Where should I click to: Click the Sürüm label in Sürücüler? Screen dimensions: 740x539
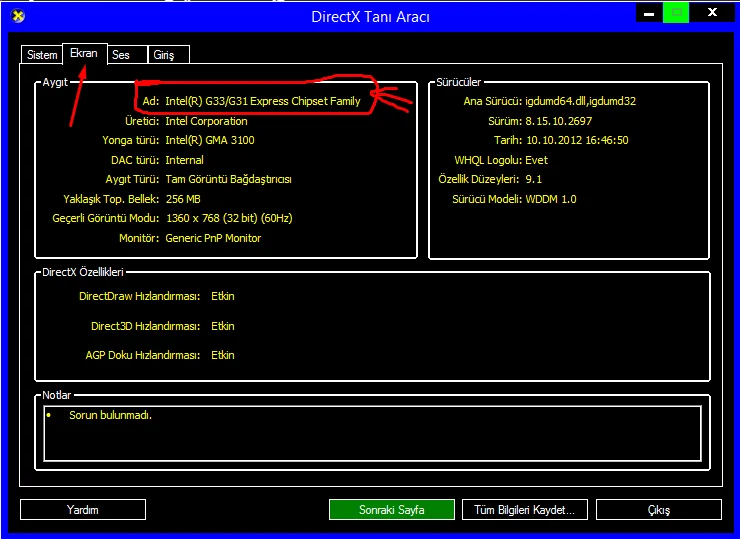point(505,121)
